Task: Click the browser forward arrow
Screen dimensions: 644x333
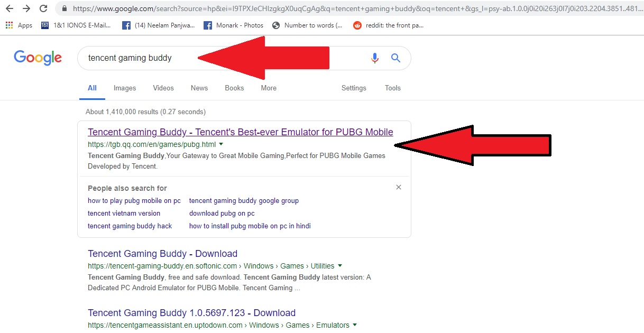Action: tap(26, 8)
